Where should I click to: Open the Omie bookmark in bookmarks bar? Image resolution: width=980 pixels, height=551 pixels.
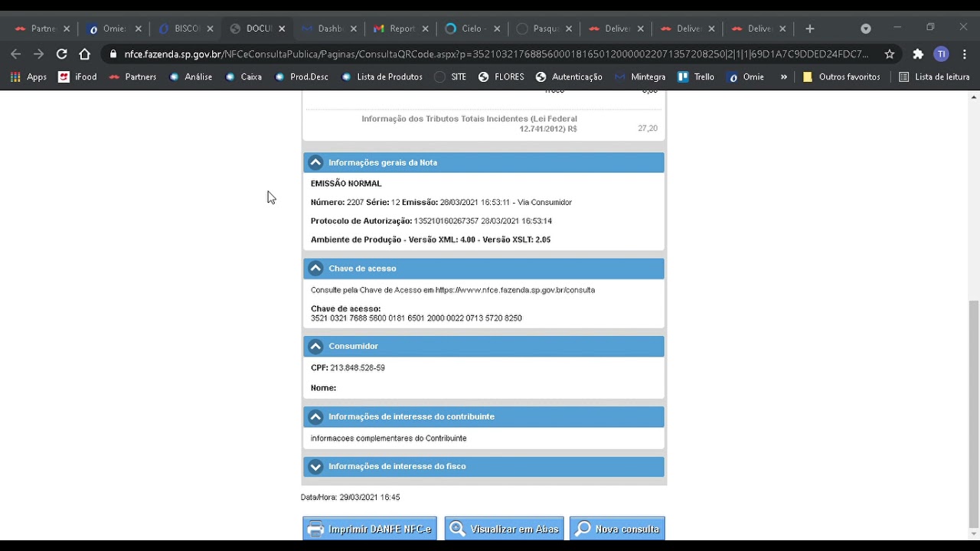point(746,77)
